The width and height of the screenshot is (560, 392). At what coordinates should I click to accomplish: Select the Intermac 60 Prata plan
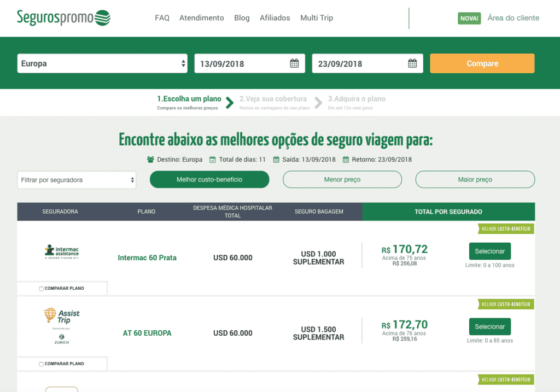point(489,251)
